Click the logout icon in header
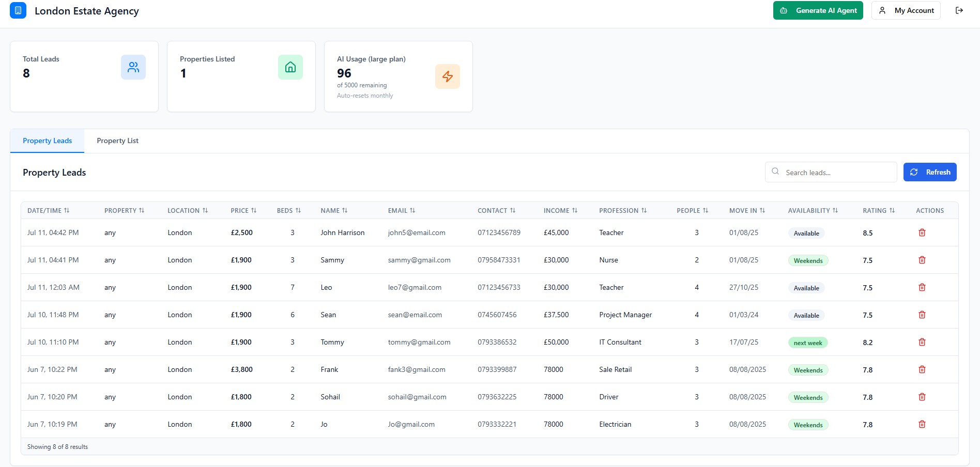980x467 pixels. pyautogui.click(x=959, y=10)
